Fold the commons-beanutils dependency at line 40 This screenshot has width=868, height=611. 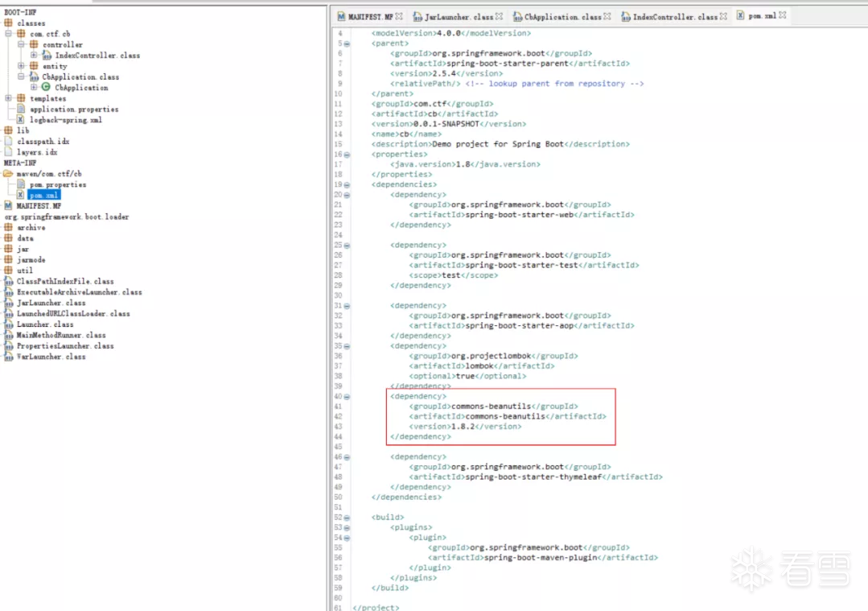pos(347,397)
